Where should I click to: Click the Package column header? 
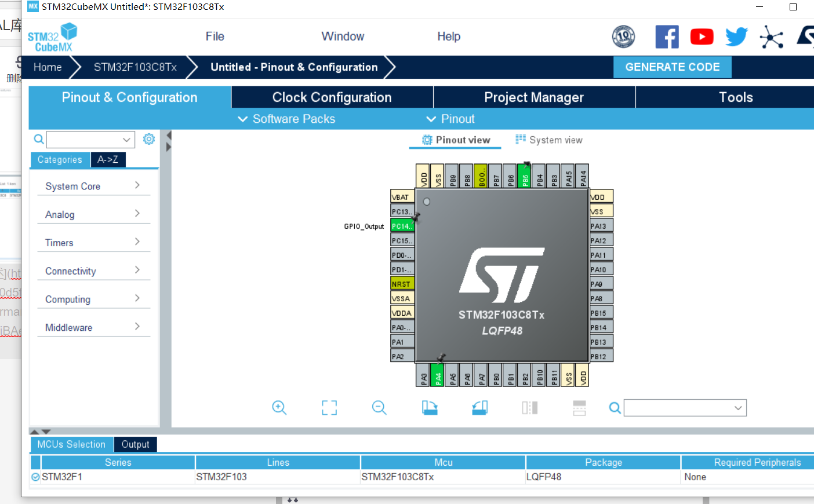(x=604, y=462)
